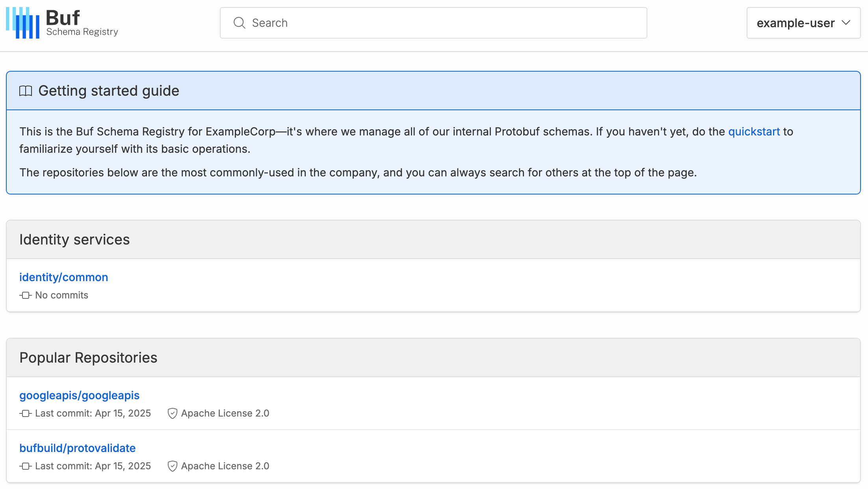Screen dimensions: 868x489
Task: Click the commit icon in googleapis/googleapis row
Action: coord(26,413)
